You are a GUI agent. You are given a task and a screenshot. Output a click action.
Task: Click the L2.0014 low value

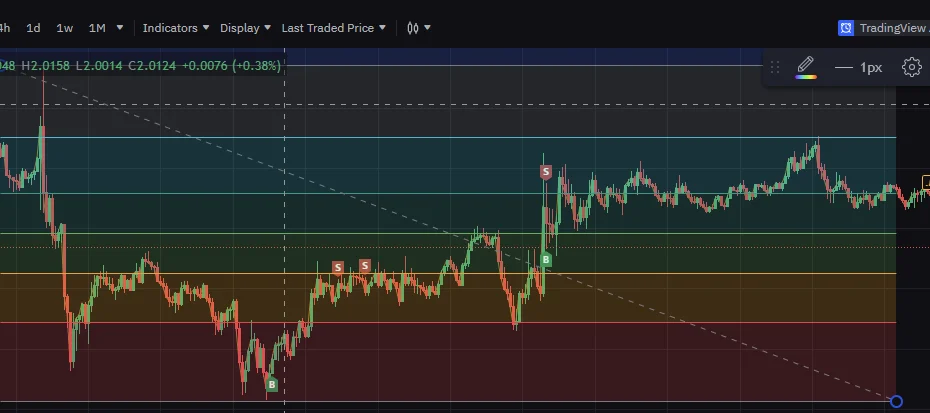click(99, 66)
